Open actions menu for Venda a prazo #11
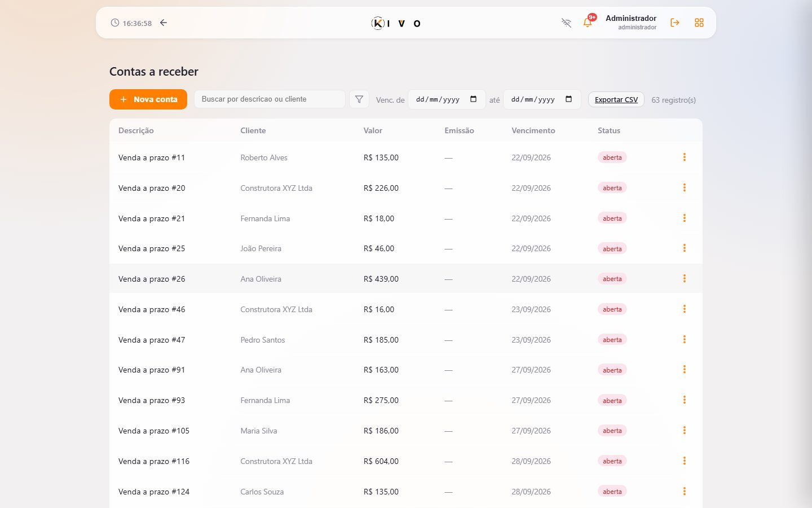This screenshot has width=812, height=508. [685, 157]
